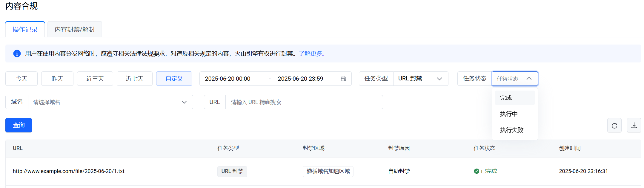Open the calendar icon in date range
The height and width of the screenshot is (188, 644).
(x=343, y=79)
